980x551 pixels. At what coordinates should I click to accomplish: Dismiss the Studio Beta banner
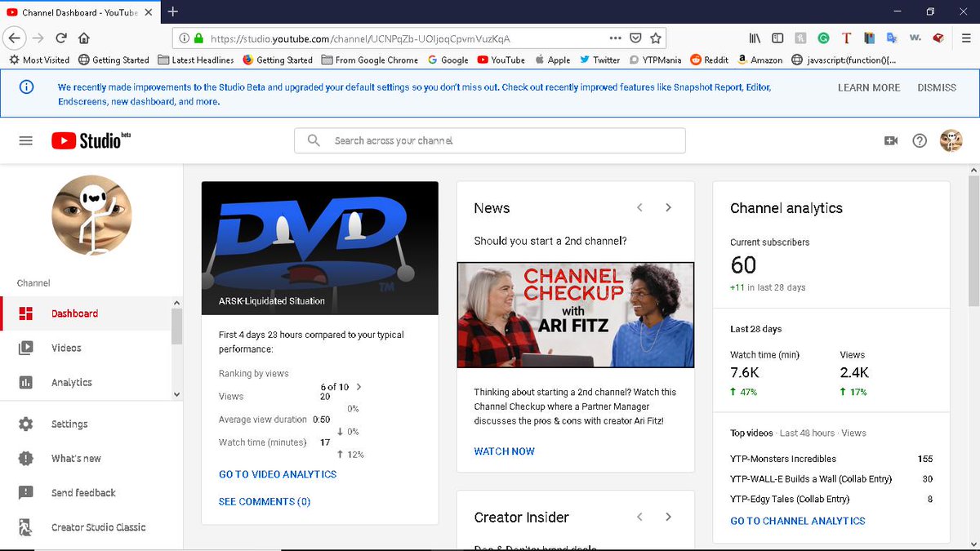pos(937,87)
